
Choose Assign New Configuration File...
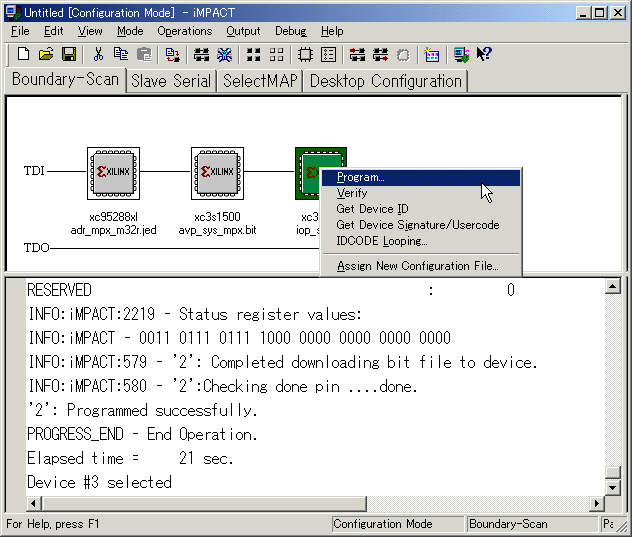(421, 266)
